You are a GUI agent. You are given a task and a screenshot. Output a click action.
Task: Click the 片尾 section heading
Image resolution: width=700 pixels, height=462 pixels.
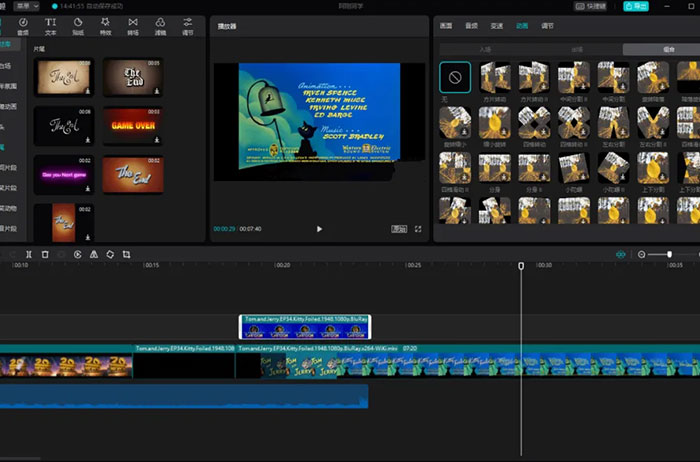39,49
